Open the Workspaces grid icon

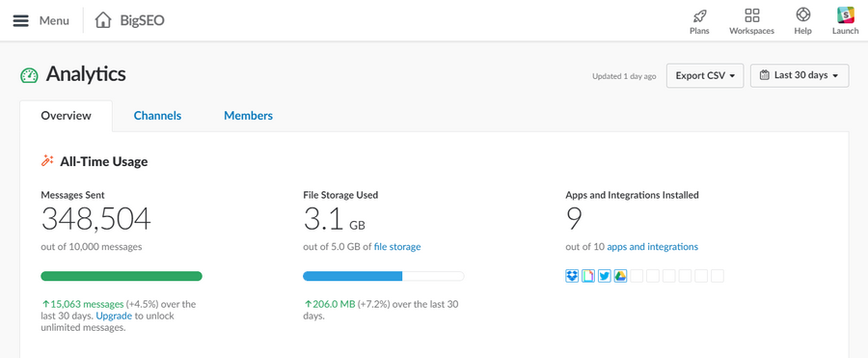(751, 15)
